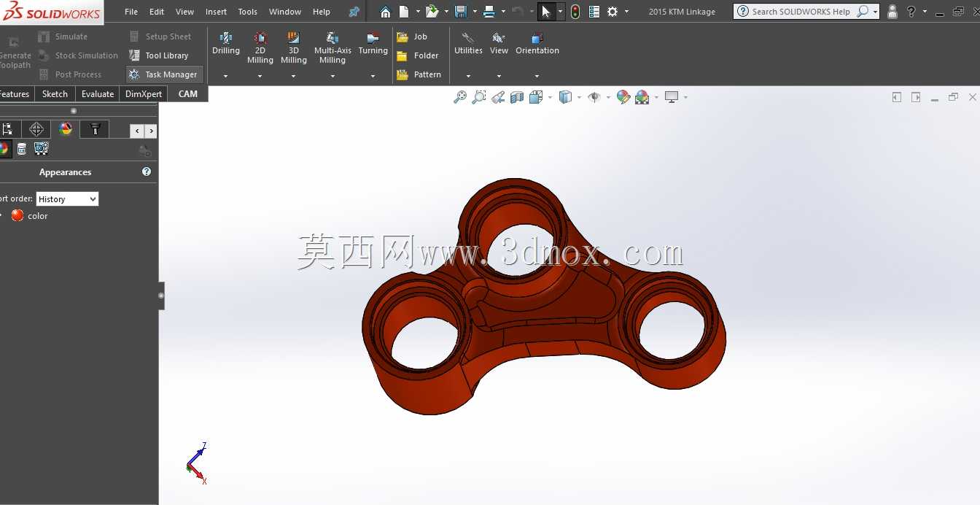Viewport: 980px width, 505px height.
Task: Expand the Utilities dropdown arrow
Action: pyautogui.click(x=468, y=76)
